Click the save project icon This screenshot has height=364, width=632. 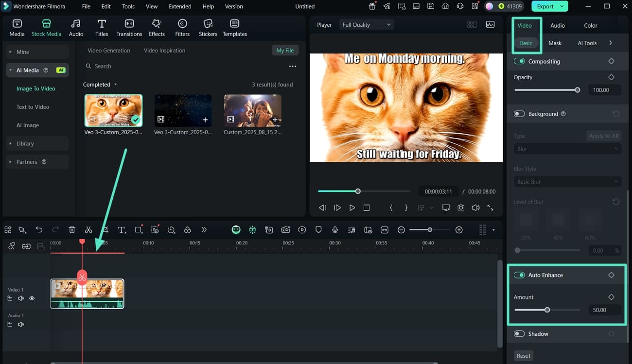(x=431, y=6)
